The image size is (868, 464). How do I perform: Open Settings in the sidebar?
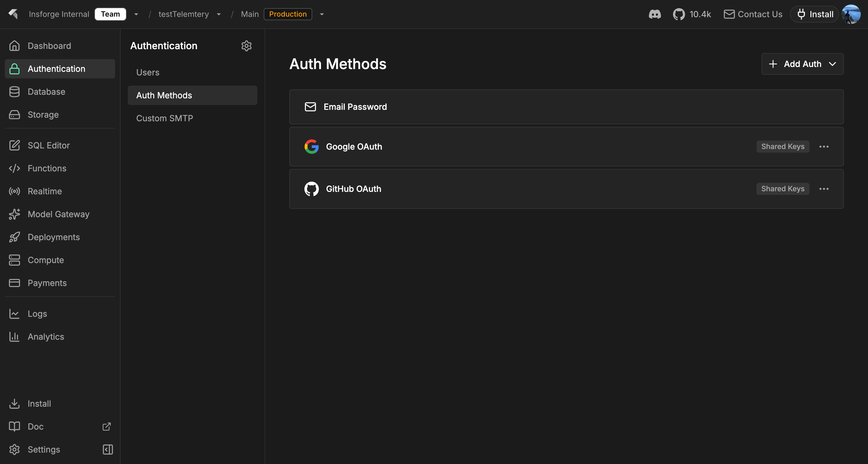43,450
